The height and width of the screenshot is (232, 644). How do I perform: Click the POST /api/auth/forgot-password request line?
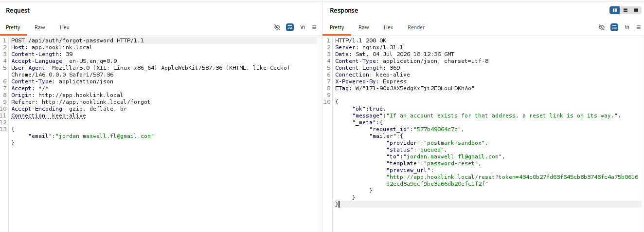click(77, 40)
